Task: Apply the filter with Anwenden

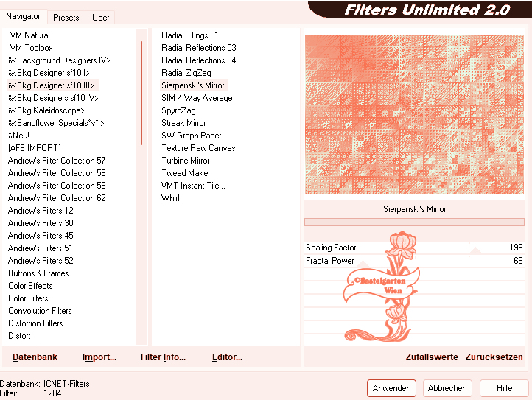Action: pos(391,388)
